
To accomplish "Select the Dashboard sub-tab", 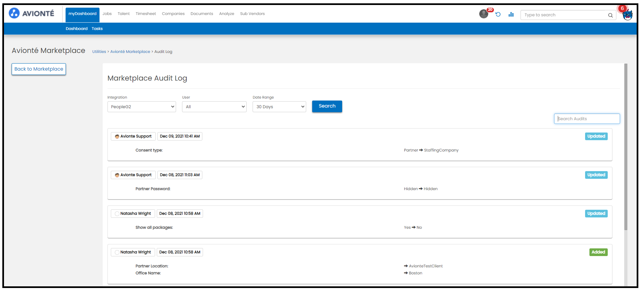I will (x=77, y=29).
